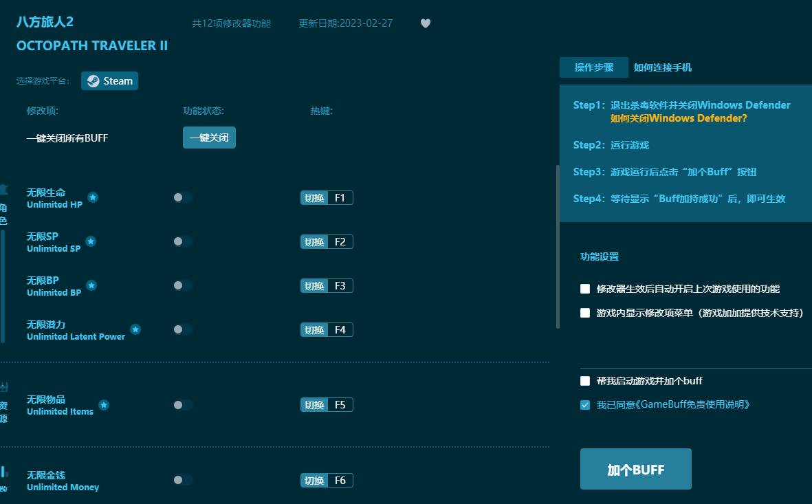Click the star icon beside Unlimited SP
The height and width of the screenshot is (504, 812).
(x=91, y=241)
